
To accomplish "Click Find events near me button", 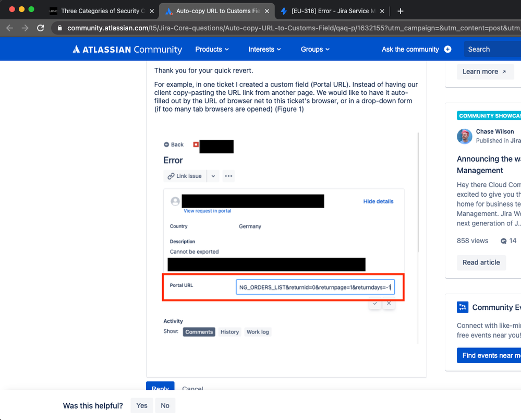I will (489, 355).
